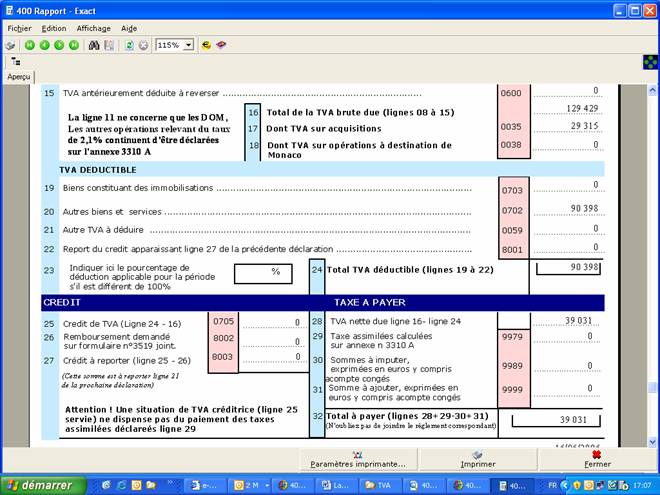Click the Fermer button

tap(597, 459)
